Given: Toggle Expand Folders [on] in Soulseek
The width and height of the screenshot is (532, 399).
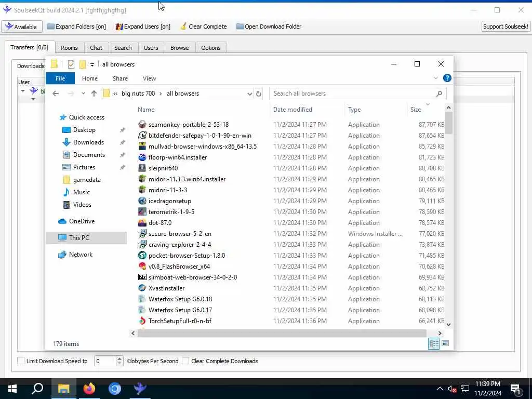Looking at the screenshot, I should pos(76,26).
